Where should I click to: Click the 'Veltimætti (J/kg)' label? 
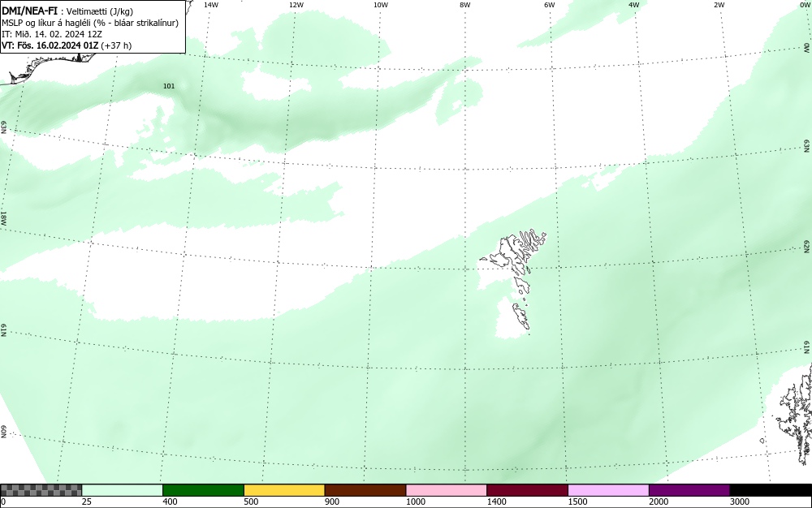click(99, 11)
